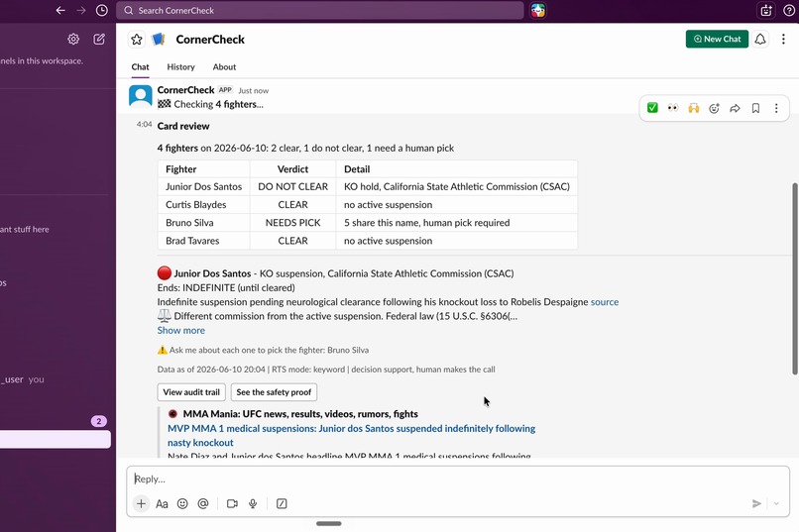Open the help question mark icon

pyautogui.click(x=788, y=10)
